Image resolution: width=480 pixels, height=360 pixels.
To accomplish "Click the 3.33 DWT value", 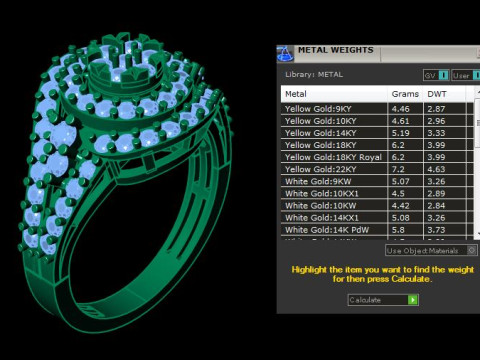I will [436, 133].
